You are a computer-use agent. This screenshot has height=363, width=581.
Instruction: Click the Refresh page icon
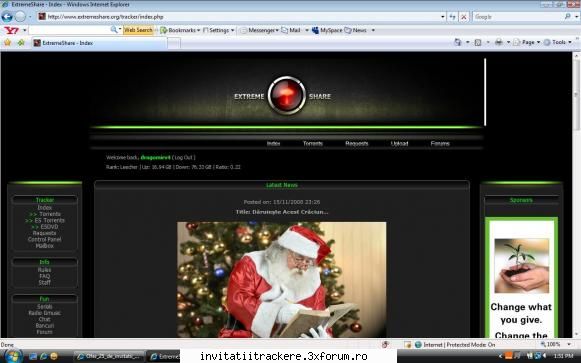coord(452,17)
